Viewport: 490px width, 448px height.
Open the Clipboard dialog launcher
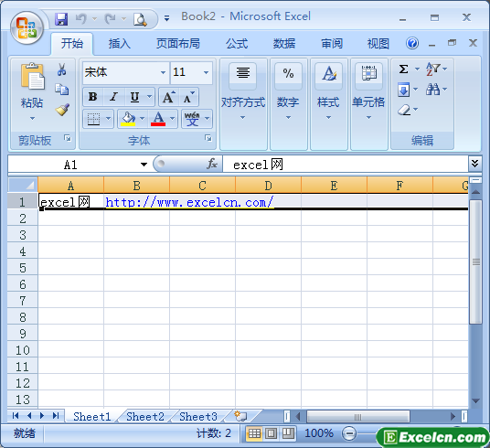pos(68,138)
